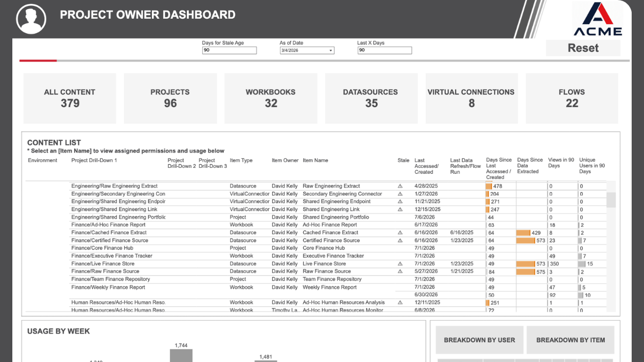Select item name Ad-Hoc Human Resources Analysis
The height and width of the screenshot is (362, 644).
(x=343, y=302)
